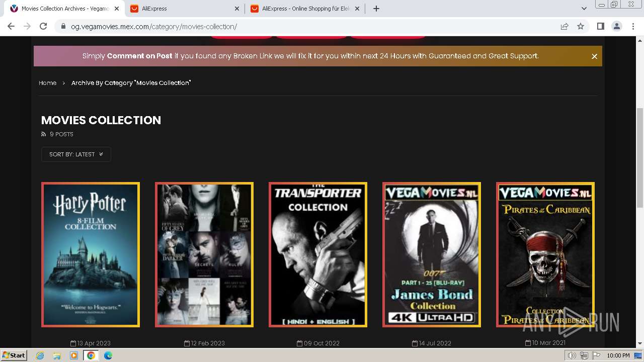Open media player taskbar icon

pyautogui.click(x=74, y=355)
